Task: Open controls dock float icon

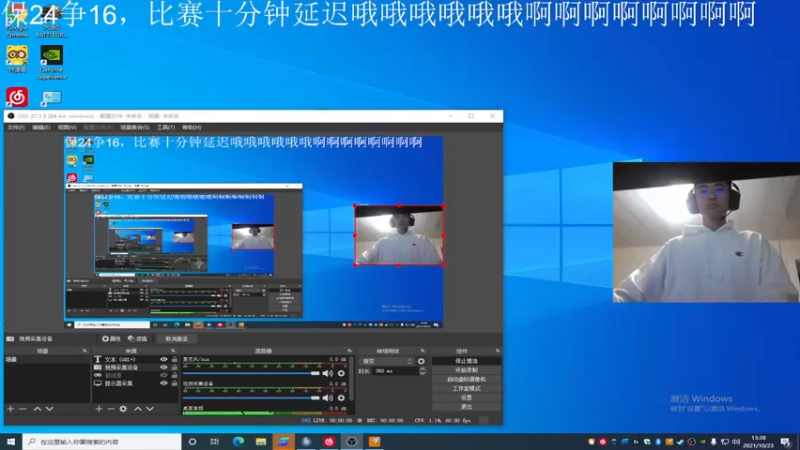Action: (x=497, y=351)
